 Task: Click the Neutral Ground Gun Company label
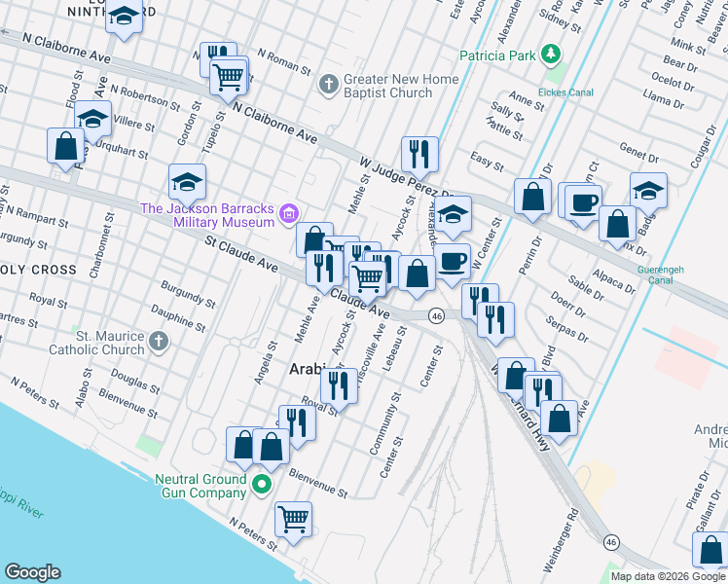pos(200,486)
